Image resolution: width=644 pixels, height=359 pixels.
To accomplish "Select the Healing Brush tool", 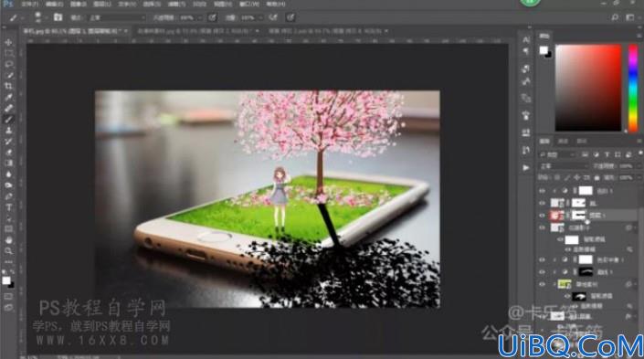I will pyautogui.click(x=8, y=109).
